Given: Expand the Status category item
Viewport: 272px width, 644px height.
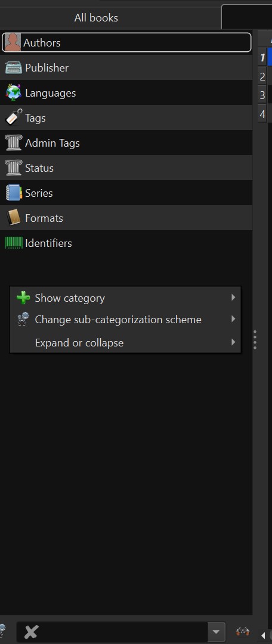Looking at the screenshot, I should tap(126, 168).
